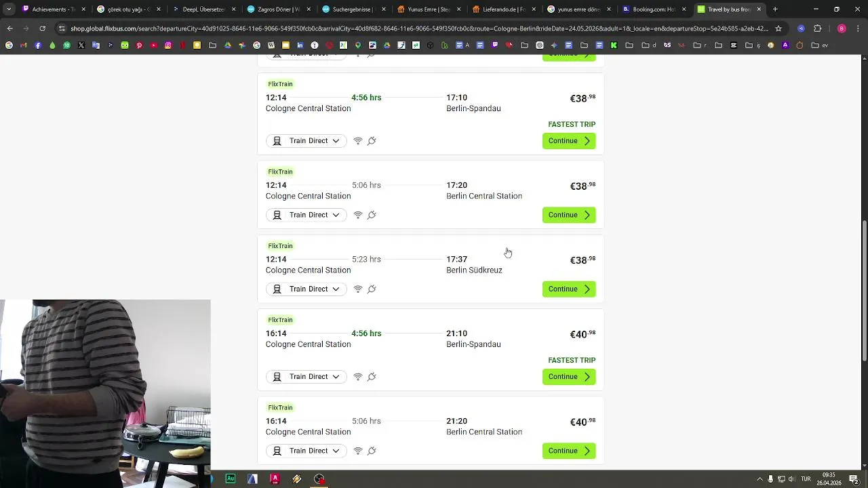This screenshot has width=868, height=488.
Task: Open the LinkedIn bookmark icon
Action: click(x=300, y=45)
